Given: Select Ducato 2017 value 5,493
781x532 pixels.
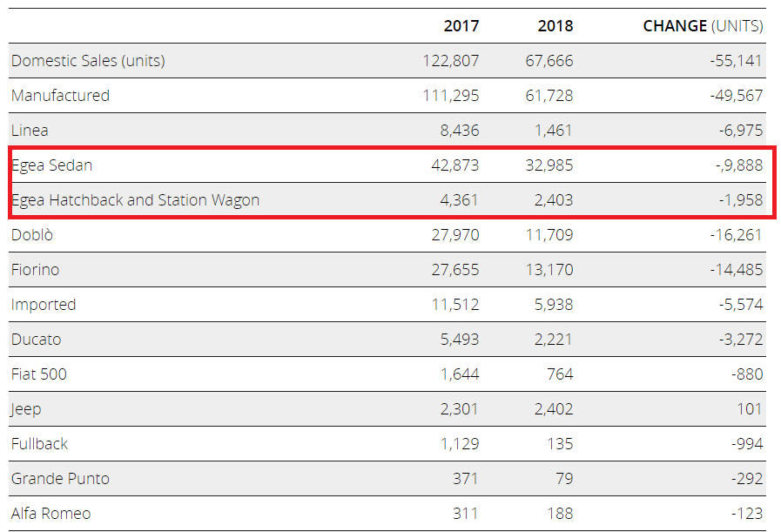Looking at the screenshot, I should tap(460, 340).
